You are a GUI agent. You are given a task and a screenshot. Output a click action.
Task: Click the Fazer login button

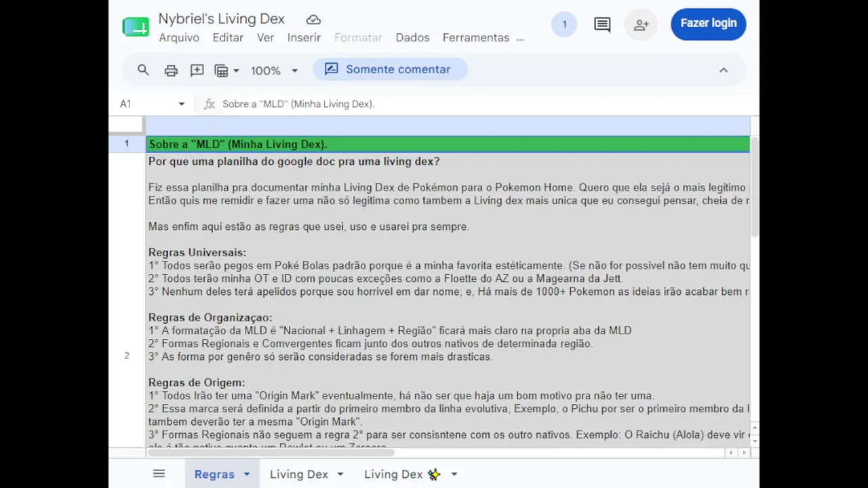pyautogui.click(x=709, y=24)
